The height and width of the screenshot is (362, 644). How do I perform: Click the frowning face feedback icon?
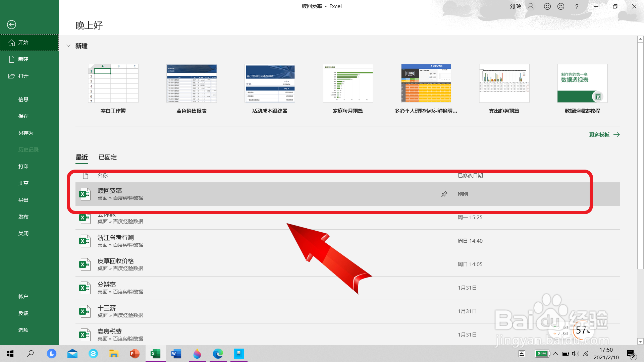pyautogui.click(x=561, y=6)
